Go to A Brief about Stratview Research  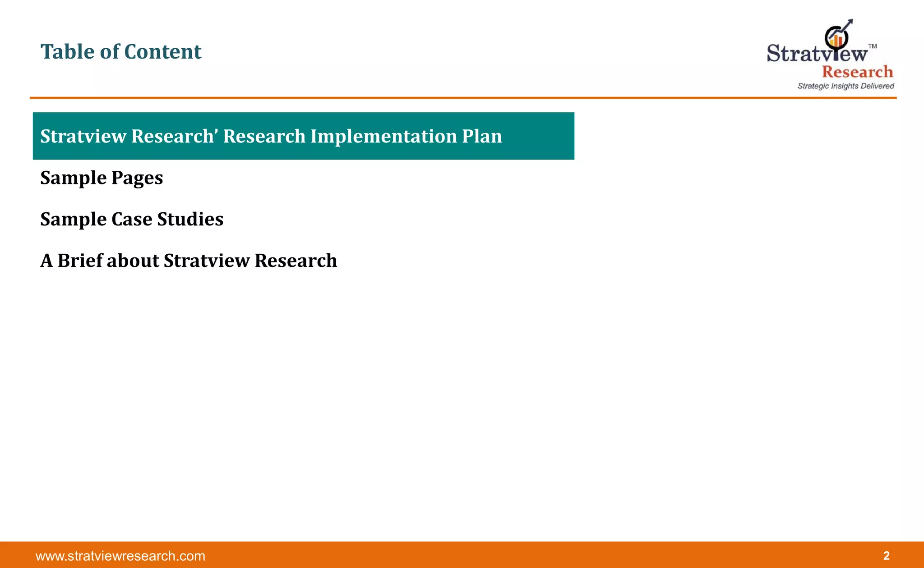(189, 261)
